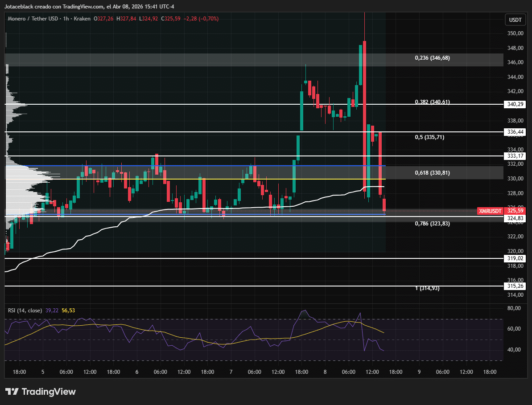Select the 340,29 price axis label
532x405 pixels.
coord(515,104)
